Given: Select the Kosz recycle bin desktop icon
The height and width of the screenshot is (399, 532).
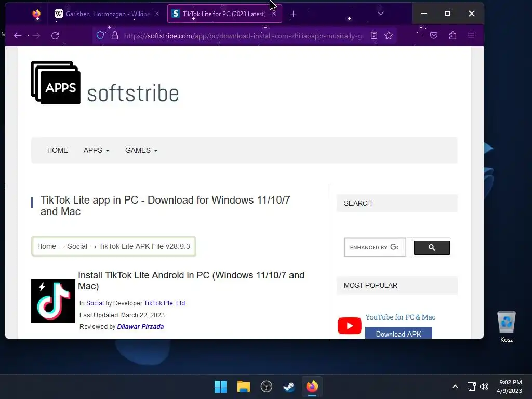Looking at the screenshot, I should [x=507, y=327].
